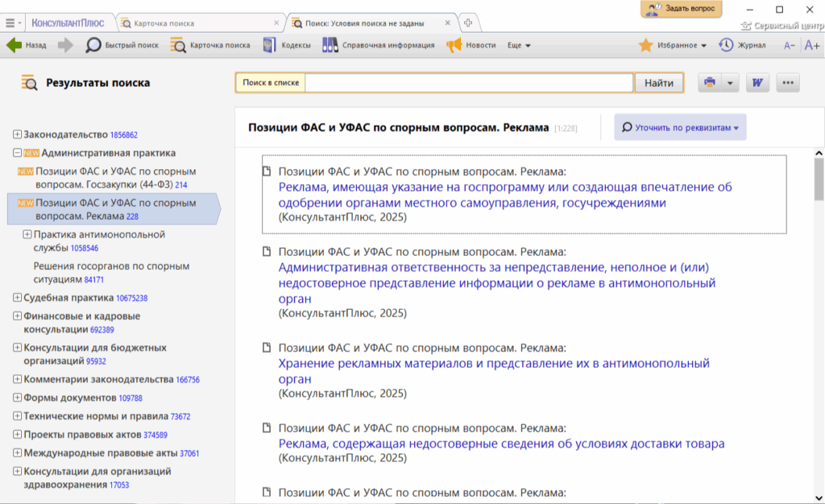The height and width of the screenshot is (504, 825).
Task: Expand the Формы документов node
Action: coord(17,397)
